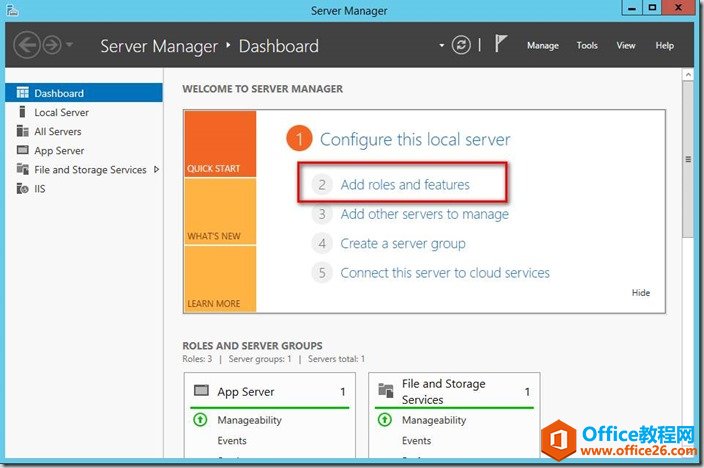
Task: Hide the welcome tile
Action: [641, 293]
